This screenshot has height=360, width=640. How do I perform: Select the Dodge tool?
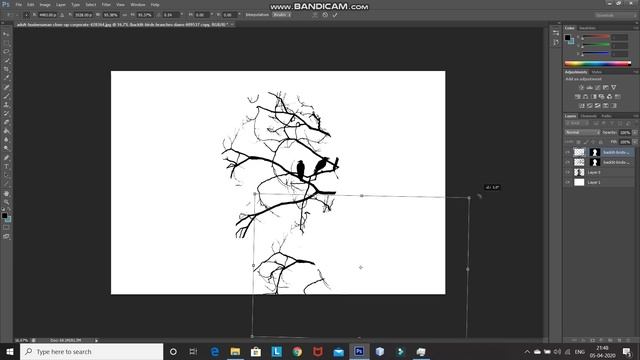point(6,149)
